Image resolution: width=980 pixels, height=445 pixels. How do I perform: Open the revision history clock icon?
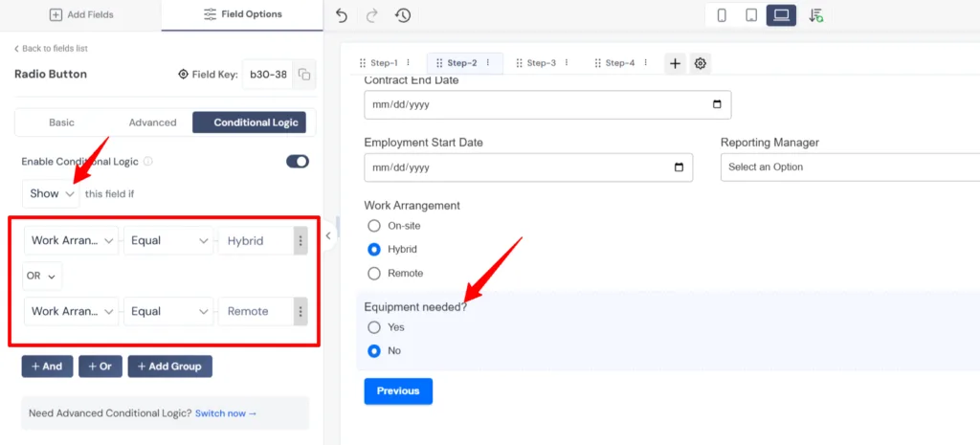[403, 15]
